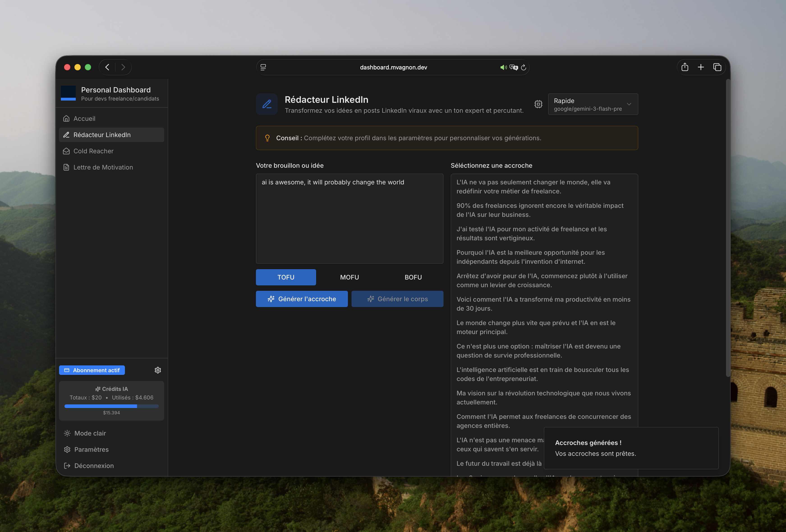Reload the dashboard page
The image size is (786, 532).
click(524, 67)
